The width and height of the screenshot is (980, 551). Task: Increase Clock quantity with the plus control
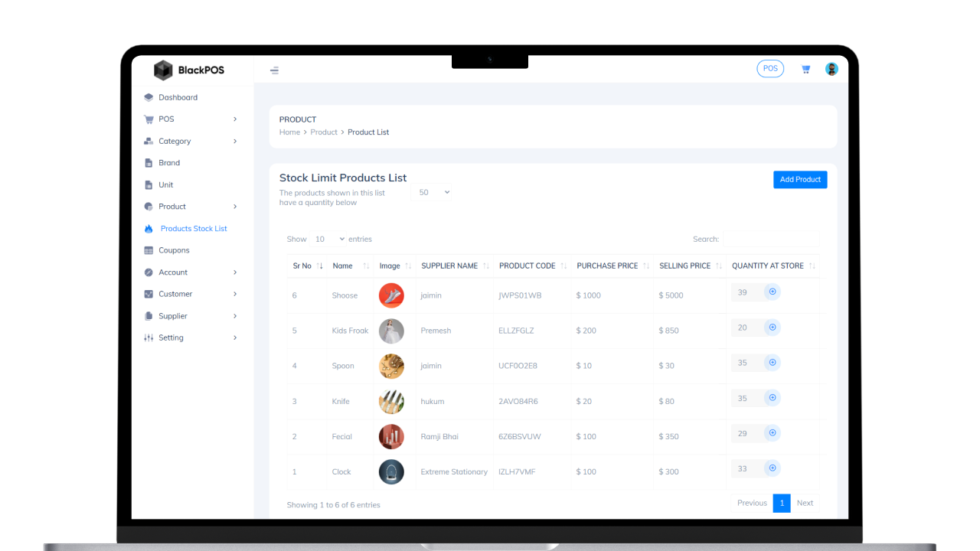pyautogui.click(x=773, y=468)
